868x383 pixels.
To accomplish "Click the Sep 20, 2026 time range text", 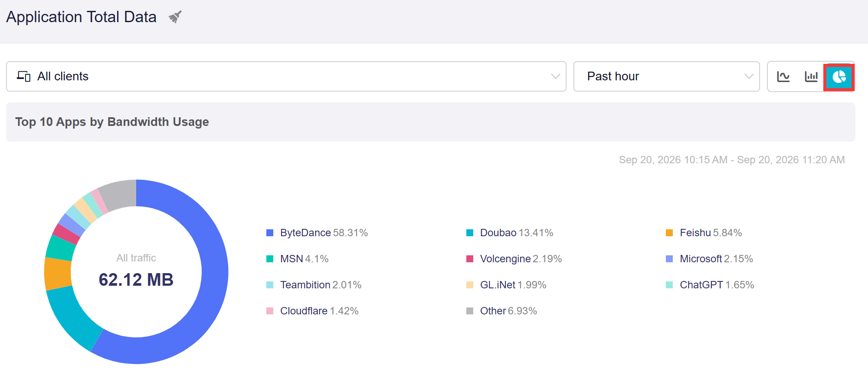I will (x=732, y=160).
